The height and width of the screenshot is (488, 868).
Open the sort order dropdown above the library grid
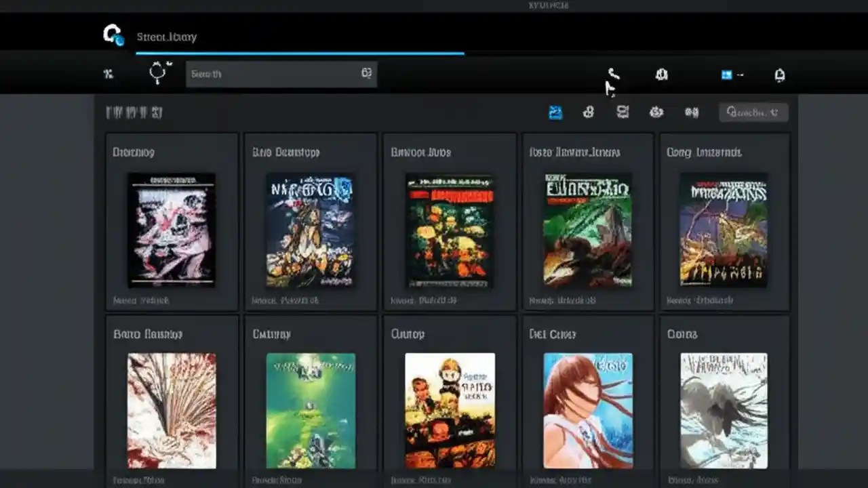[x=754, y=113]
